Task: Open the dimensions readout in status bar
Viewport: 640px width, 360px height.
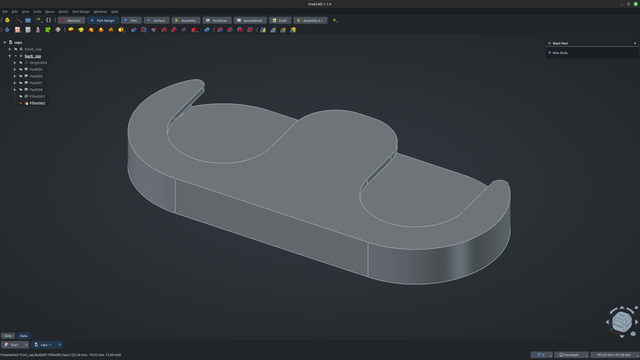Action: [614, 355]
